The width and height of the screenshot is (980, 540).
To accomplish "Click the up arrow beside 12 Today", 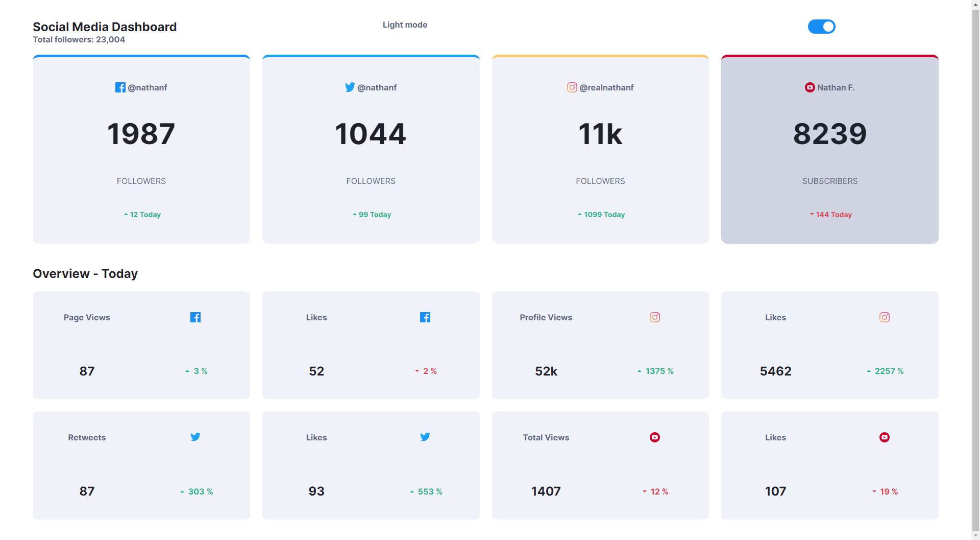I will pyautogui.click(x=126, y=215).
